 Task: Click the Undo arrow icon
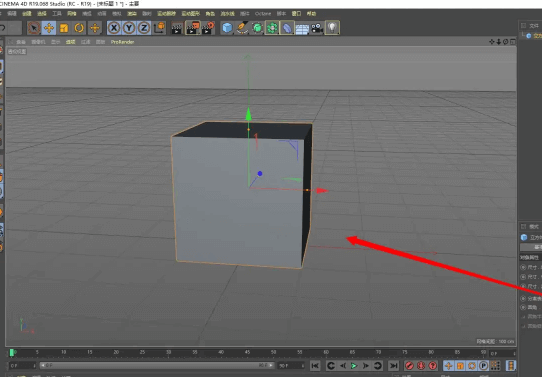pyautogui.click(x=3, y=28)
